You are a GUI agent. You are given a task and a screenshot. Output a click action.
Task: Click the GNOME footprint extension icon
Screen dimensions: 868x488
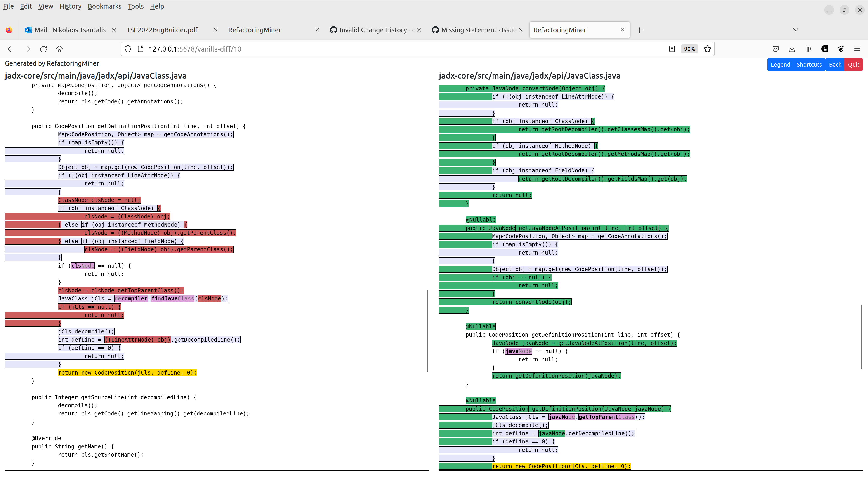coord(841,49)
